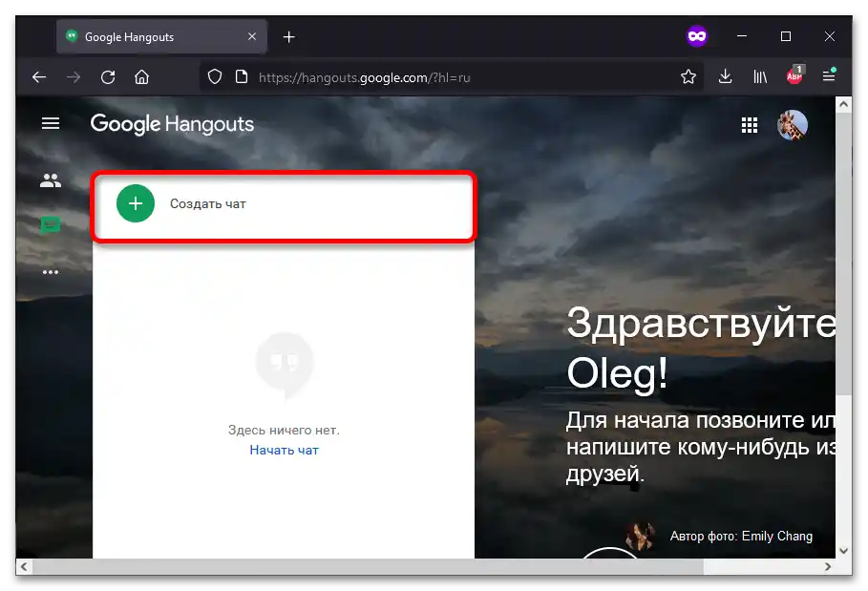868x591 pixels.
Task: Click the Создать чат label
Action: pyautogui.click(x=207, y=203)
